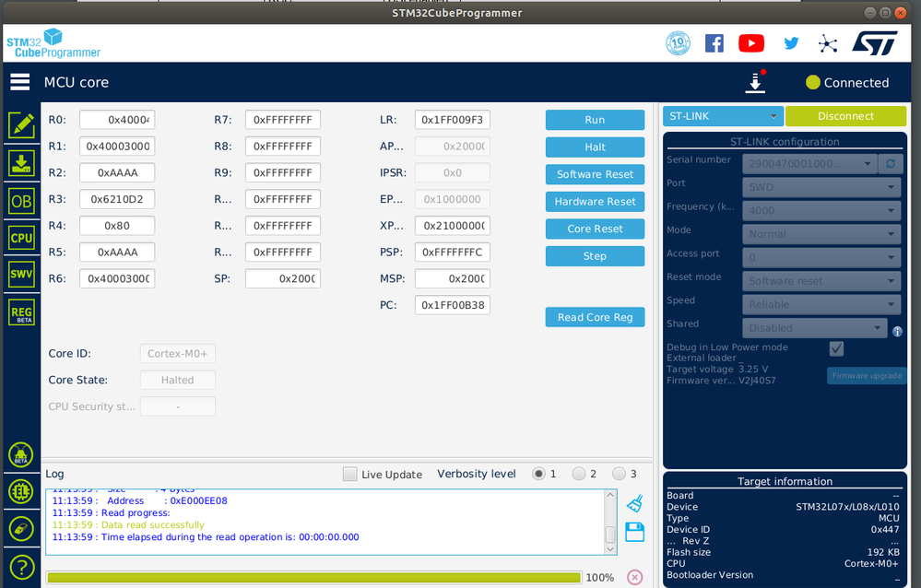Viewport: 921px width, 588px height.
Task: Open the Access port dropdown
Action: click(821, 258)
